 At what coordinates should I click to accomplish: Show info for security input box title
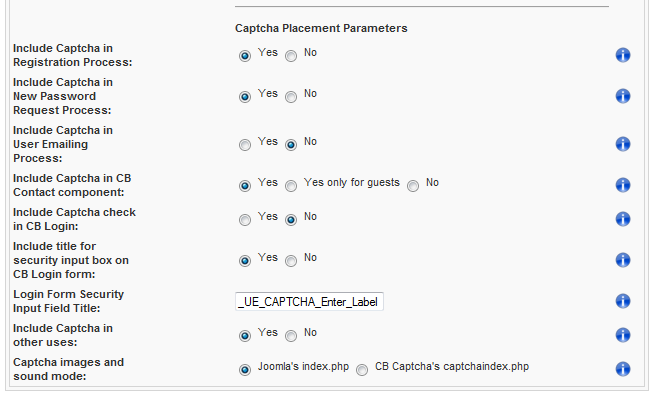point(622,260)
